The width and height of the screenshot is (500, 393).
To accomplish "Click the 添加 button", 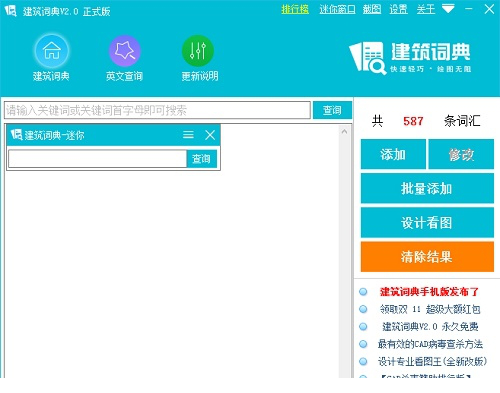I will 393,154.
